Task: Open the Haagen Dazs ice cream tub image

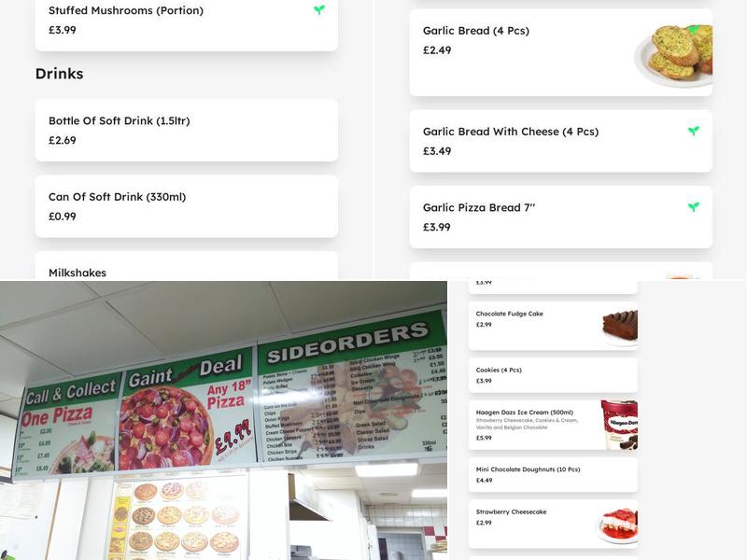Action: 619,425
